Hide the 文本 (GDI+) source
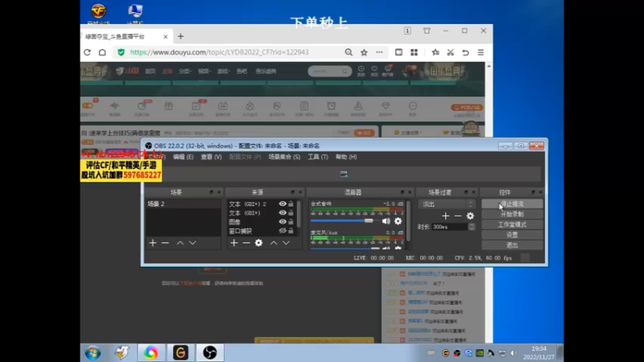644x362 pixels. pyautogui.click(x=283, y=212)
